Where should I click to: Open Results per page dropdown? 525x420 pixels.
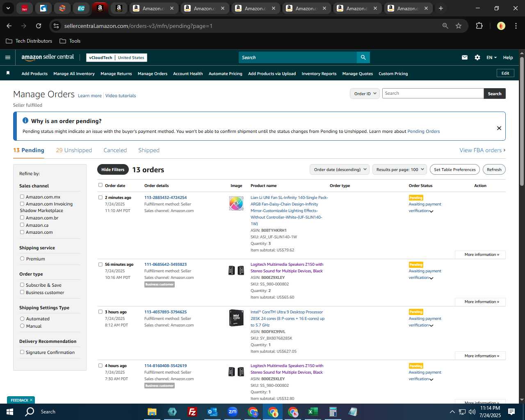pos(400,169)
